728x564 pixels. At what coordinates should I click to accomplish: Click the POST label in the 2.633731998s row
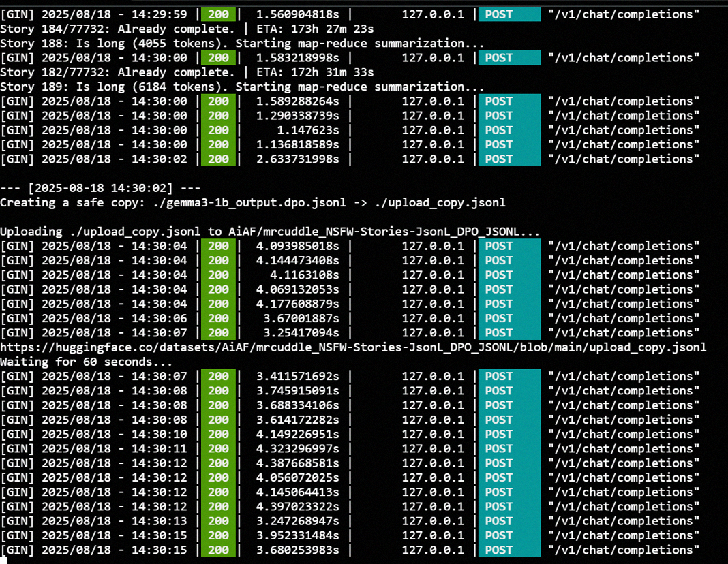(499, 159)
